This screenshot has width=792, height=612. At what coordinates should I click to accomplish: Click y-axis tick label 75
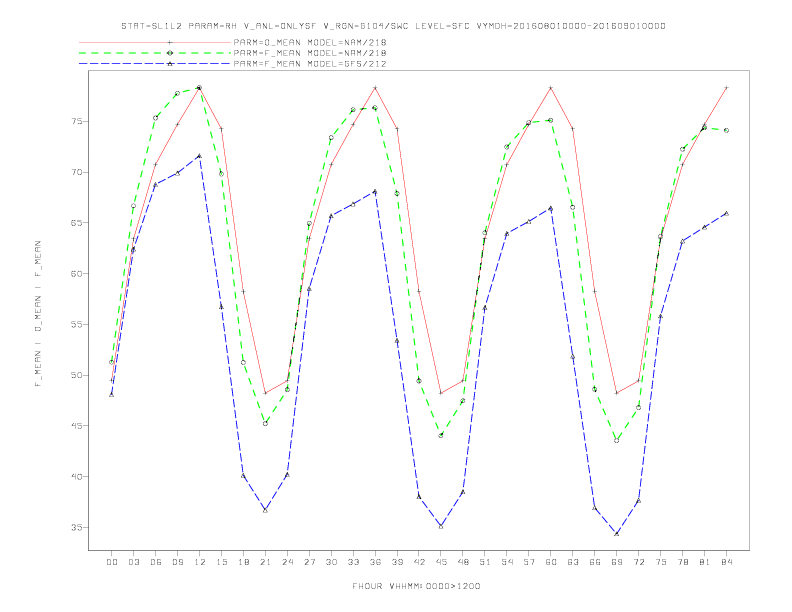77,122
